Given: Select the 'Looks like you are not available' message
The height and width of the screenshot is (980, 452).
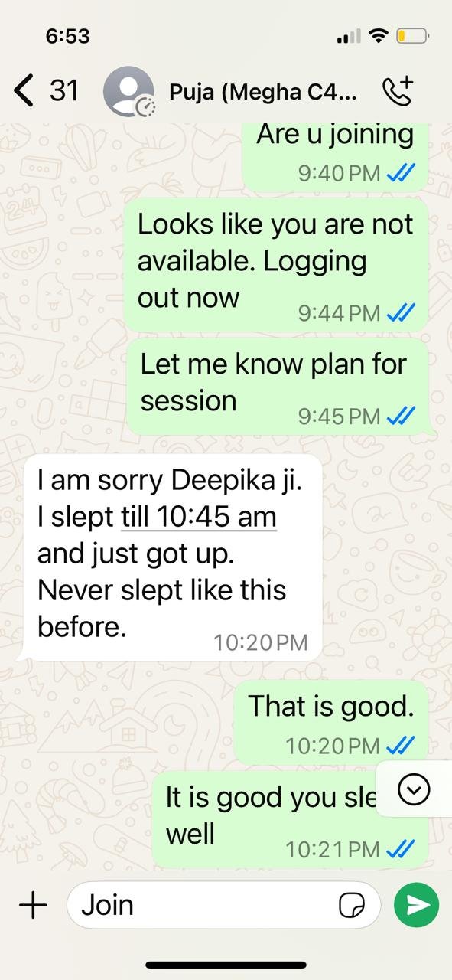Looking at the screenshot, I should click(276, 265).
